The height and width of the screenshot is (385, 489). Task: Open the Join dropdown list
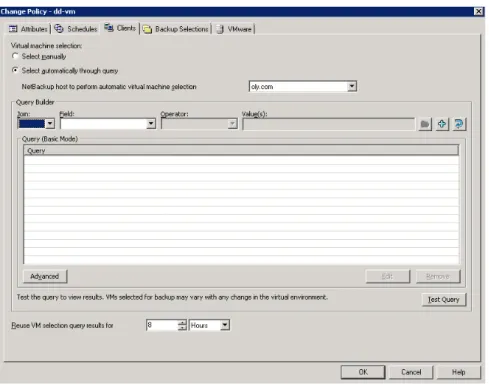pos(50,124)
